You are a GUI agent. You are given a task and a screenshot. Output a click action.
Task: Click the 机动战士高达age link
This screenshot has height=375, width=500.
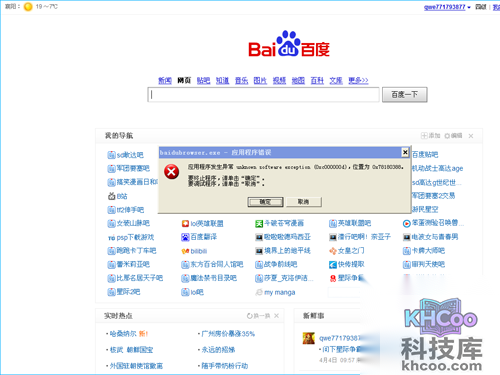coord(437,169)
